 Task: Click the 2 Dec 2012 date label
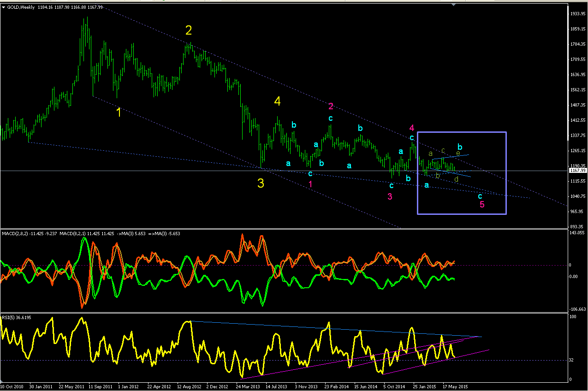pos(217,387)
